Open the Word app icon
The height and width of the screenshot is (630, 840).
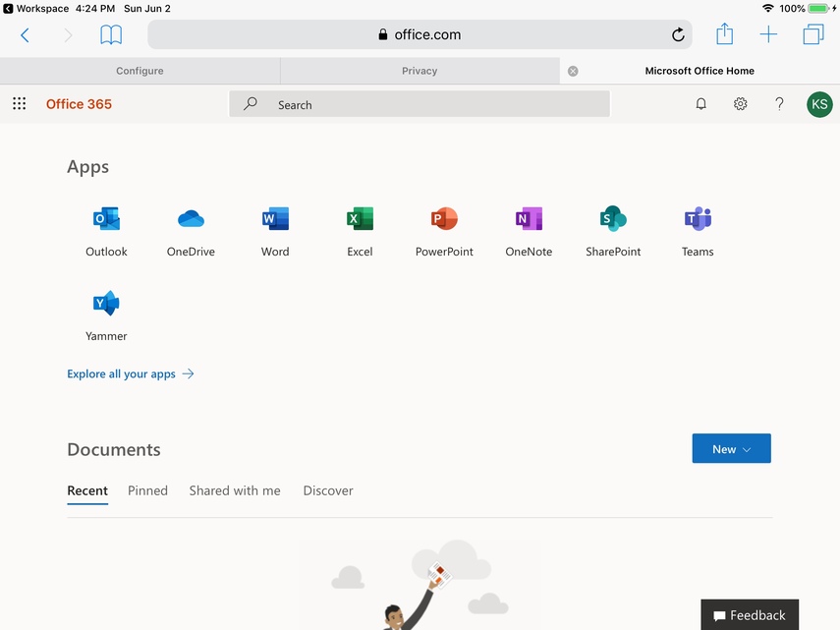coord(275,220)
